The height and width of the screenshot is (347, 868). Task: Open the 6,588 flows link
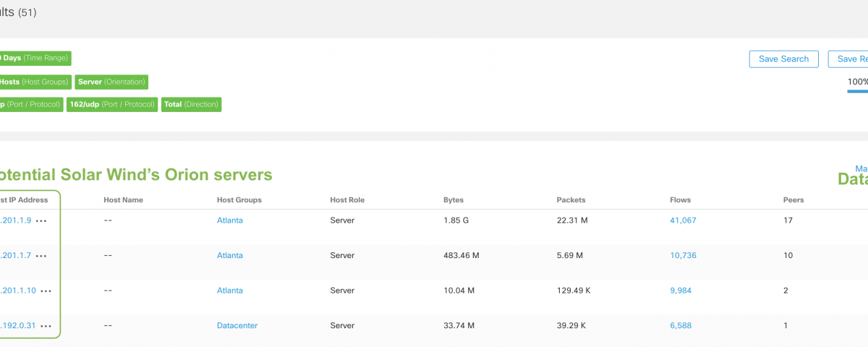pos(681,326)
